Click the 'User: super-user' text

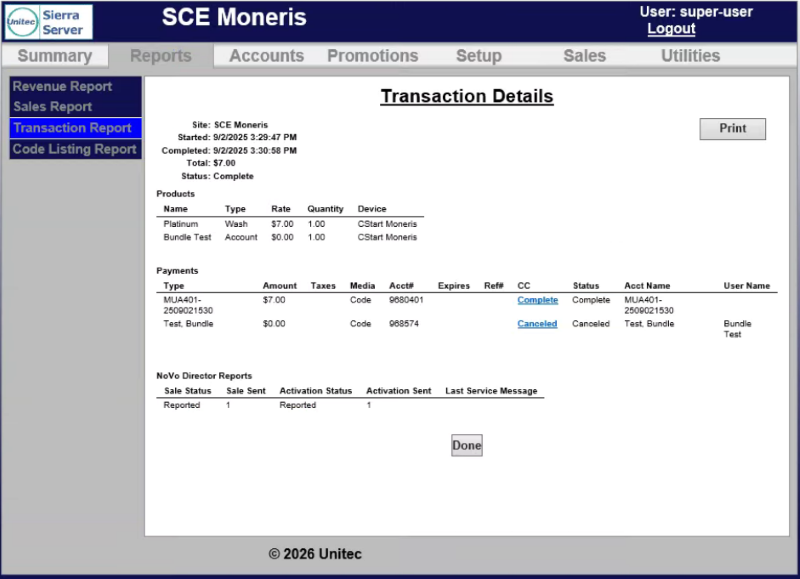coord(696,12)
